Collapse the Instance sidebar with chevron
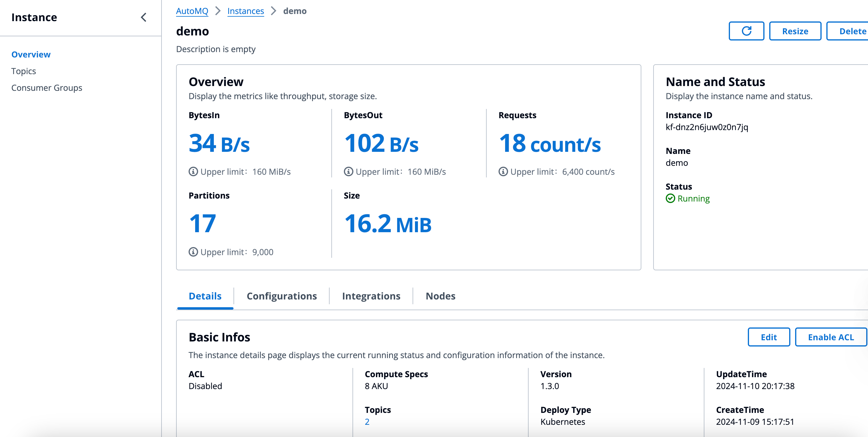 pyautogui.click(x=144, y=17)
